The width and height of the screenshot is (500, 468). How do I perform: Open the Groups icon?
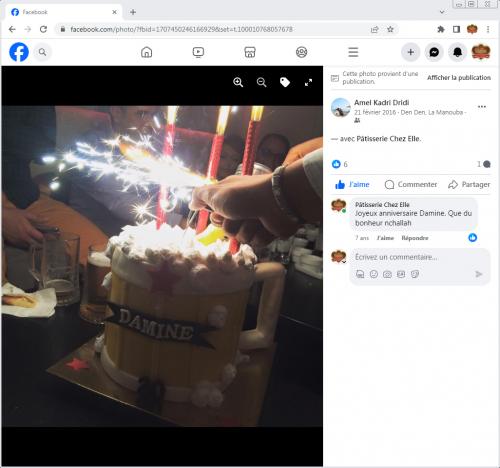(302, 52)
